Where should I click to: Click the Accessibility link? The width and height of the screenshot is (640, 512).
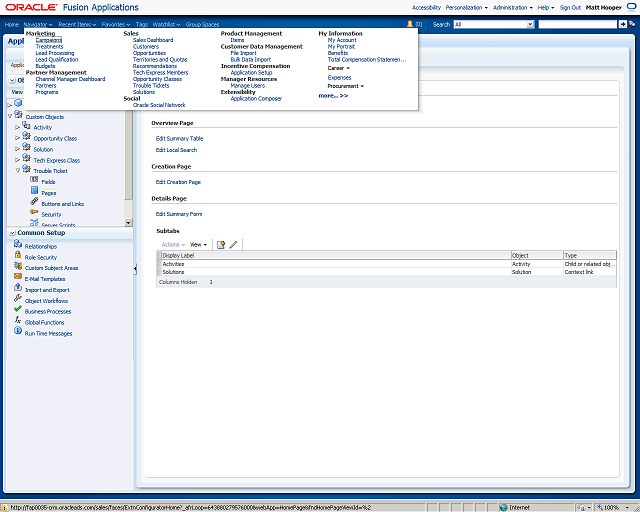(x=426, y=7)
